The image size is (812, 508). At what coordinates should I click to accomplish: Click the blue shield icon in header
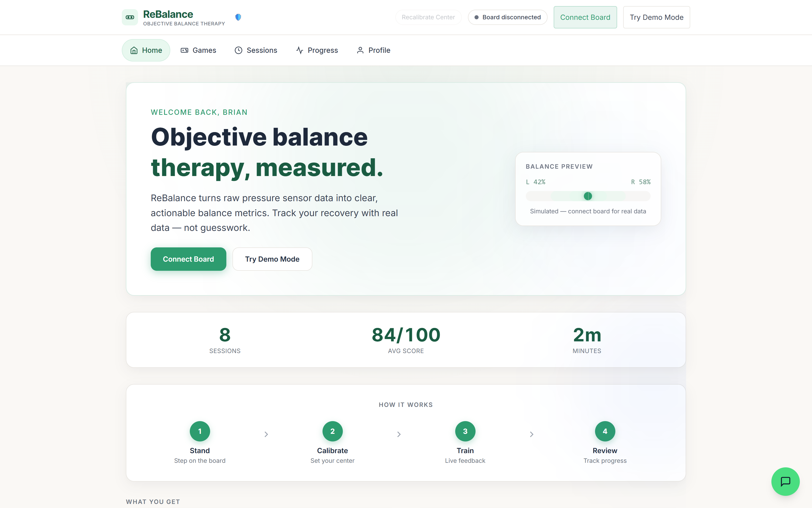coord(238,17)
